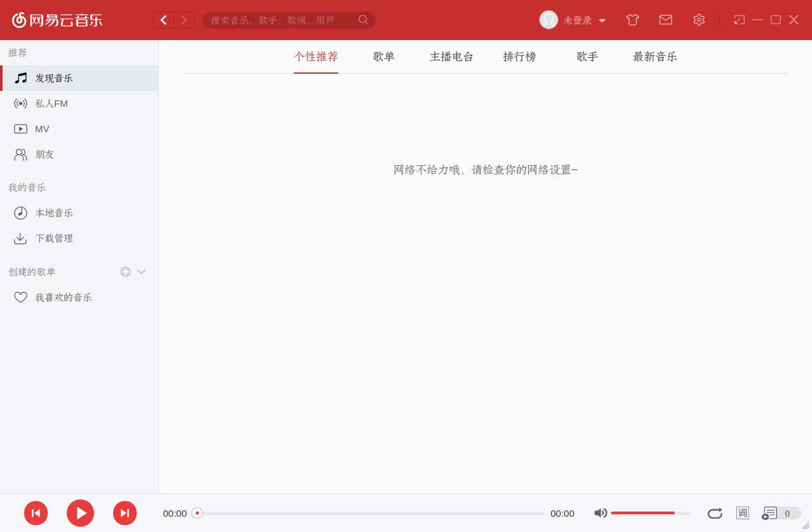Start playback with the play button
This screenshot has height=532, width=812.
point(80,514)
